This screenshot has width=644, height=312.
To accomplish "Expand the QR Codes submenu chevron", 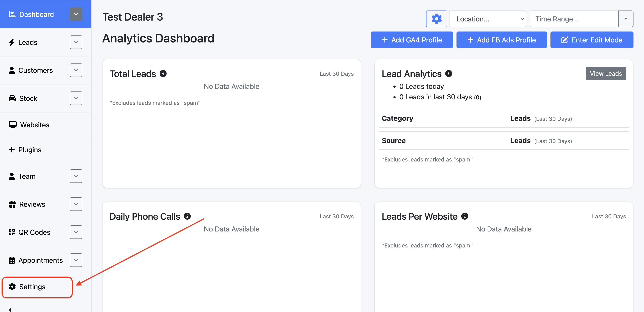I will tap(76, 232).
